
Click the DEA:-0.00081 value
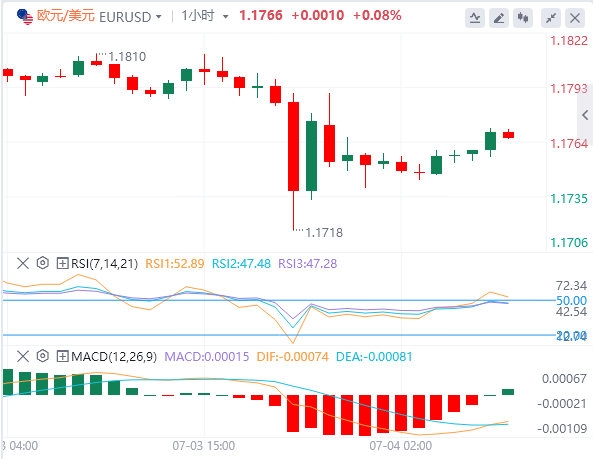point(374,357)
